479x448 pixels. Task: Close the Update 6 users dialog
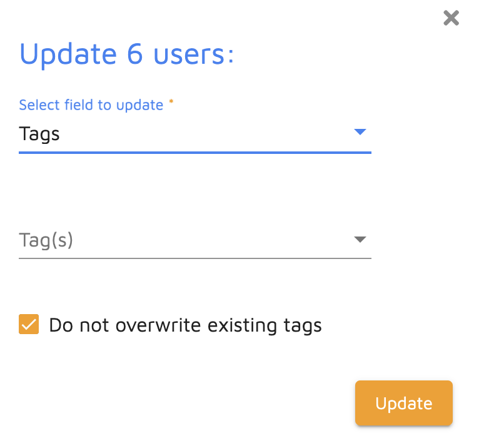click(451, 18)
